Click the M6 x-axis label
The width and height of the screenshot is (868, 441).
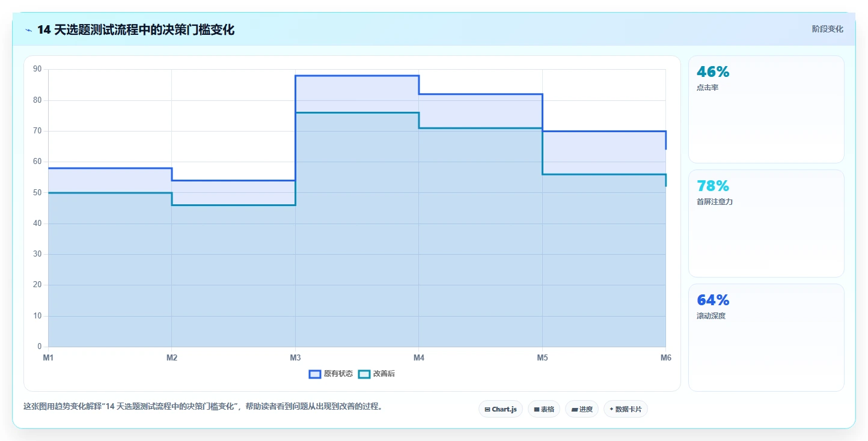[665, 358]
